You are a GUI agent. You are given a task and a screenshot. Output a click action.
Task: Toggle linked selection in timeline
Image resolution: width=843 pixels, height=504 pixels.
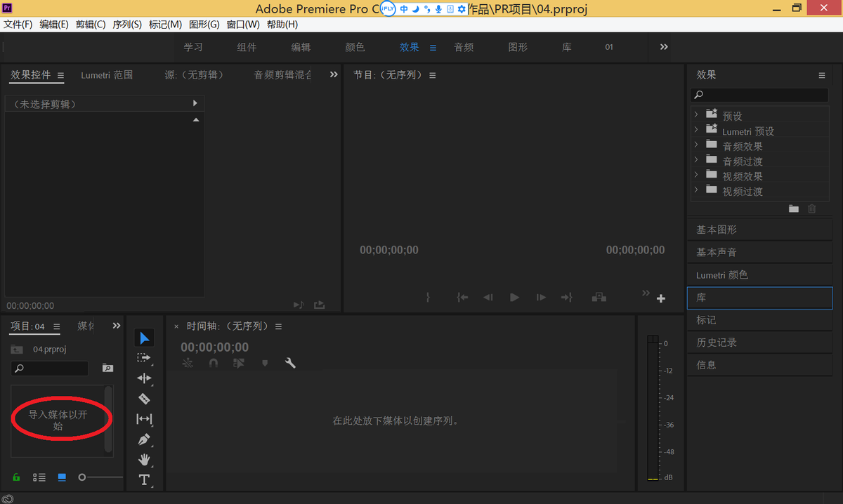point(239,363)
